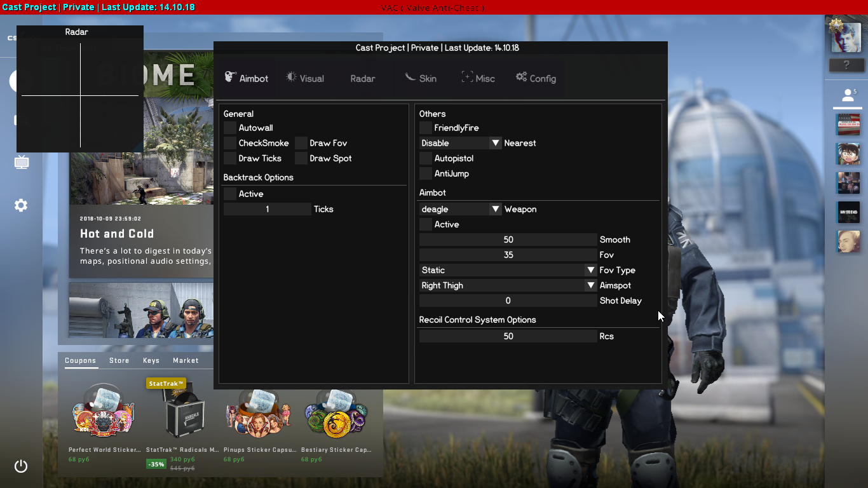
Task: Toggle the AntiJump checkbox
Action: click(426, 173)
